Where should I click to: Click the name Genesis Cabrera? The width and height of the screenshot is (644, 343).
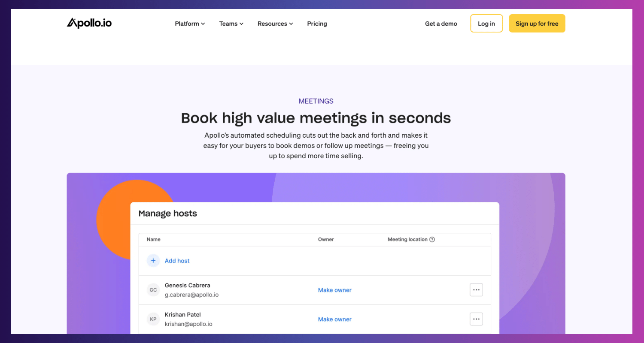pyautogui.click(x=188, y=285)
